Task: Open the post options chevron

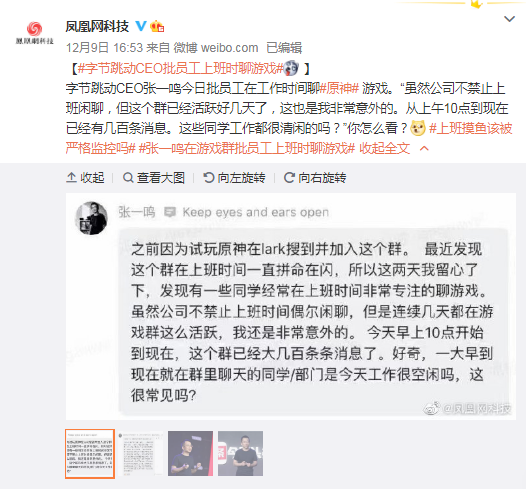Action: click(509, 19)
